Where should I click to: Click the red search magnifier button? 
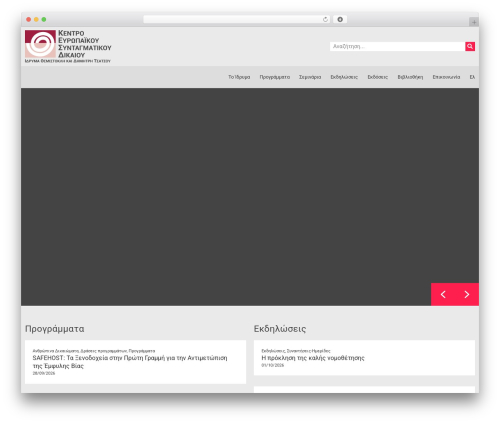pos(470,46)
